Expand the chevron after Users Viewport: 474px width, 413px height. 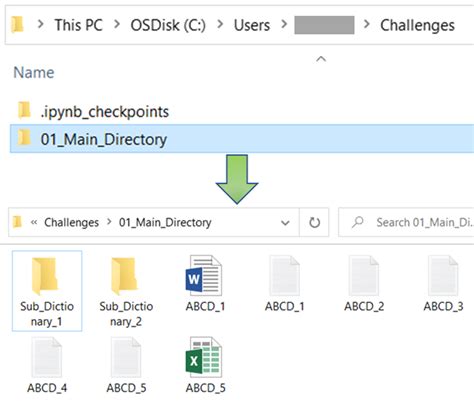284,24
